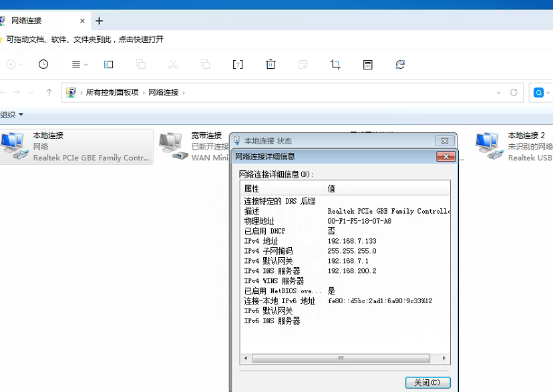Click the paste icon in toolbar
This screenshot has height=392, width=553.
206,64
